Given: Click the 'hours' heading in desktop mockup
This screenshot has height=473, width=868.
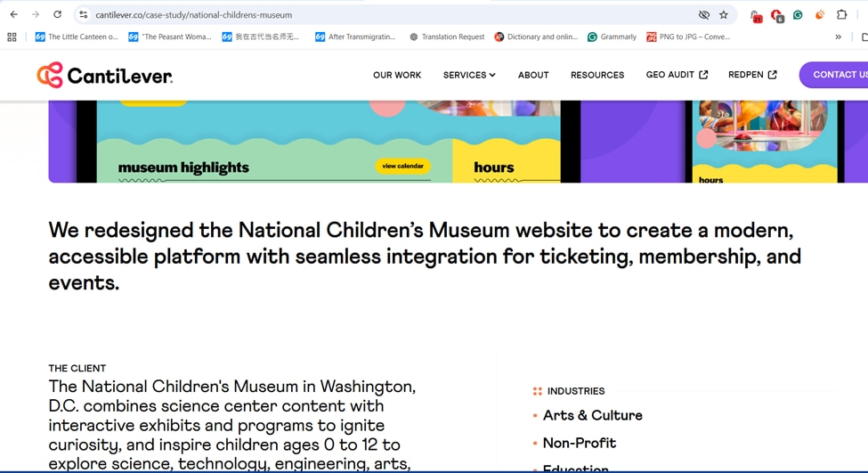Looking at the screenshot, I should pos(494,167).
